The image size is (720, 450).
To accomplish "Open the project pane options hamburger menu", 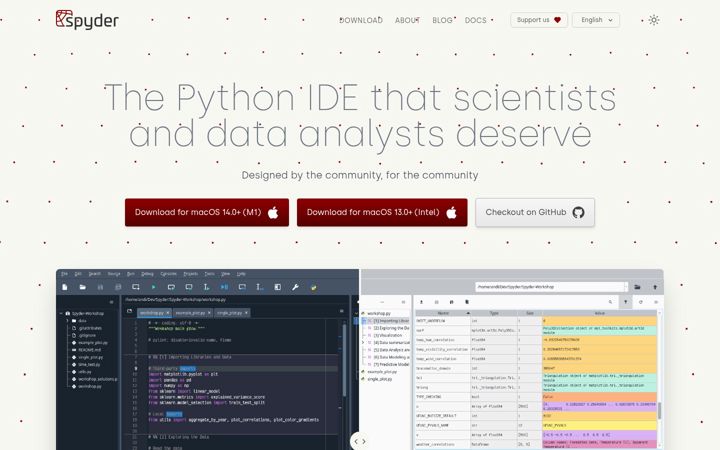I will (111, 302).
